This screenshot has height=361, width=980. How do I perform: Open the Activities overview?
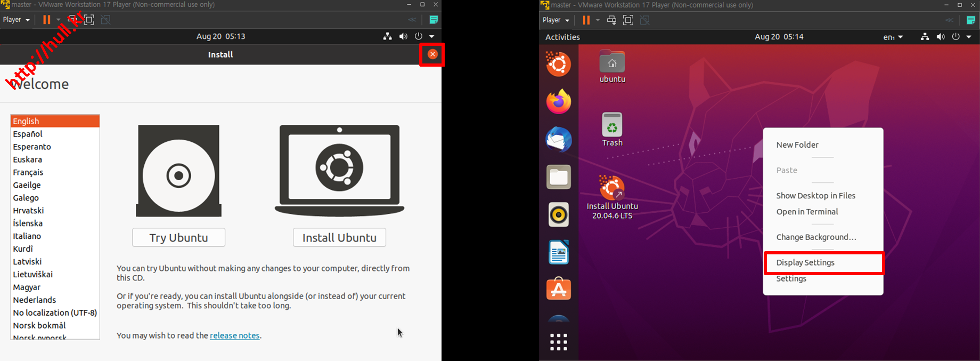tap(562, 37)
